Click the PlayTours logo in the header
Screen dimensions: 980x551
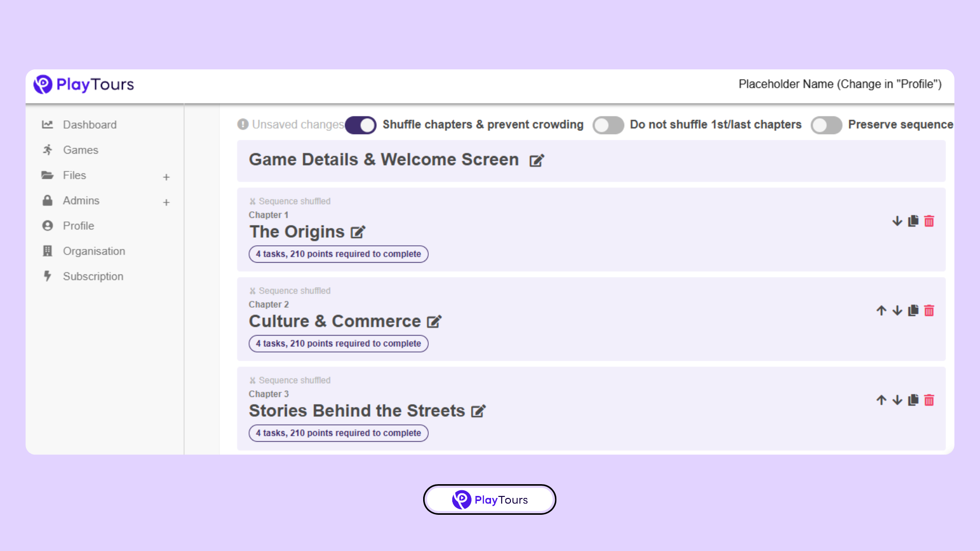83,85
